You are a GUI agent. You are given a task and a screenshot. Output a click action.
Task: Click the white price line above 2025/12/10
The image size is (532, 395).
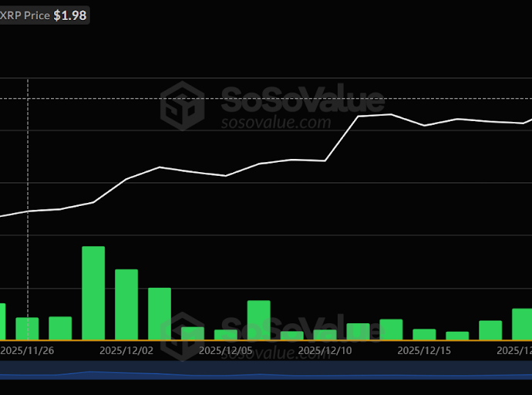tap(325, 160)
